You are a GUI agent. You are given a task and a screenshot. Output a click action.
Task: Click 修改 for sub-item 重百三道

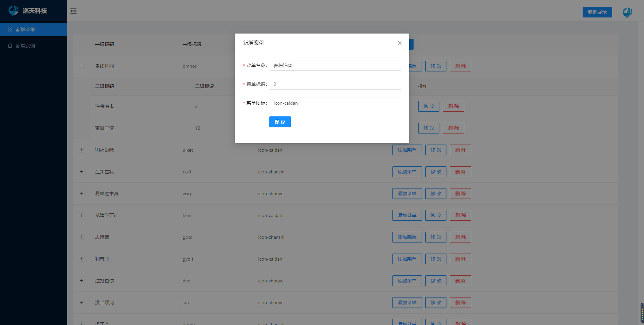pos(429,128)
